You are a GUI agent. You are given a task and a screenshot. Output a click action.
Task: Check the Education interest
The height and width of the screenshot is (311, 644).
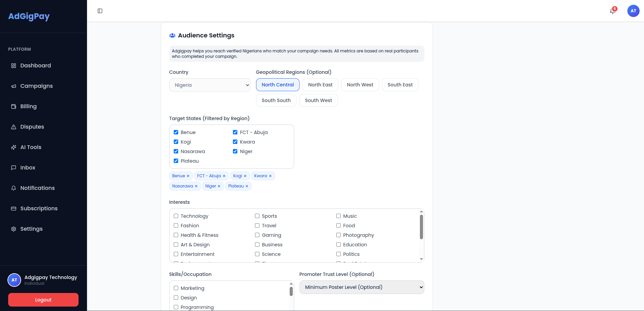338,245
